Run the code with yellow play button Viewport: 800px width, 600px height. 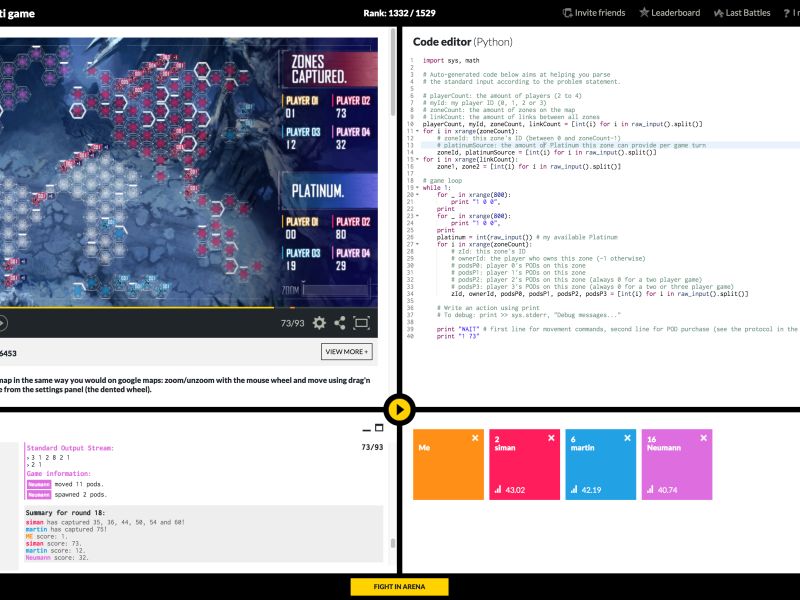[399, 409]
